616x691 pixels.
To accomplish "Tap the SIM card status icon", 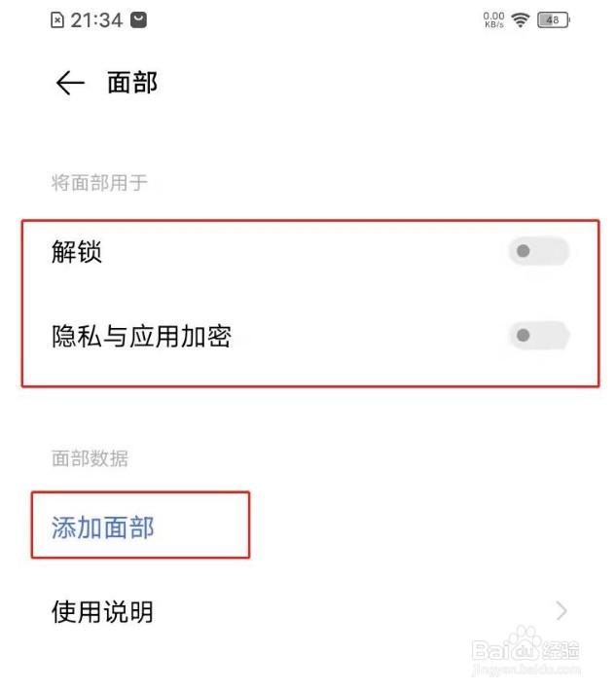I will tap(57, 20).
